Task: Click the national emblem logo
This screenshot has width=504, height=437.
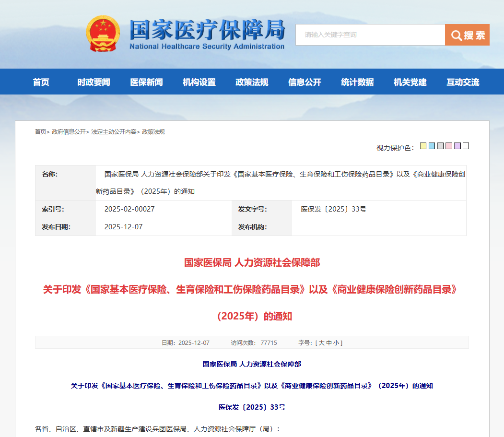Action: tap(103, 34)
